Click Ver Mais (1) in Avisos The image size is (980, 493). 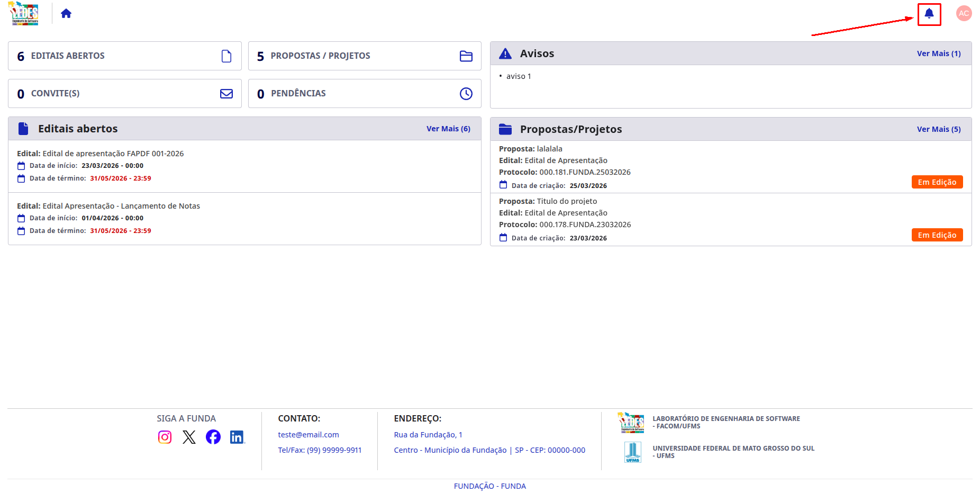coord(939,53)
